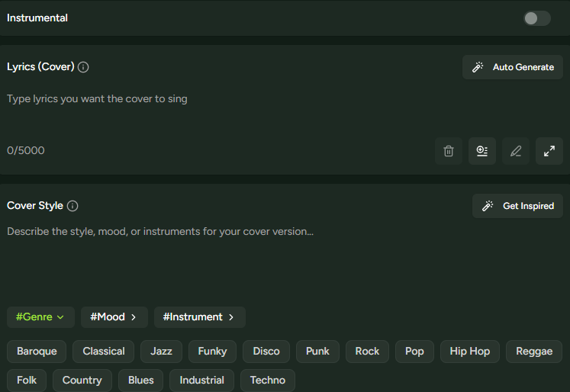Click the info icon next to Lyrics (Cover)
Viewport: 570px width, 392px height.
[x=84, y=67]
